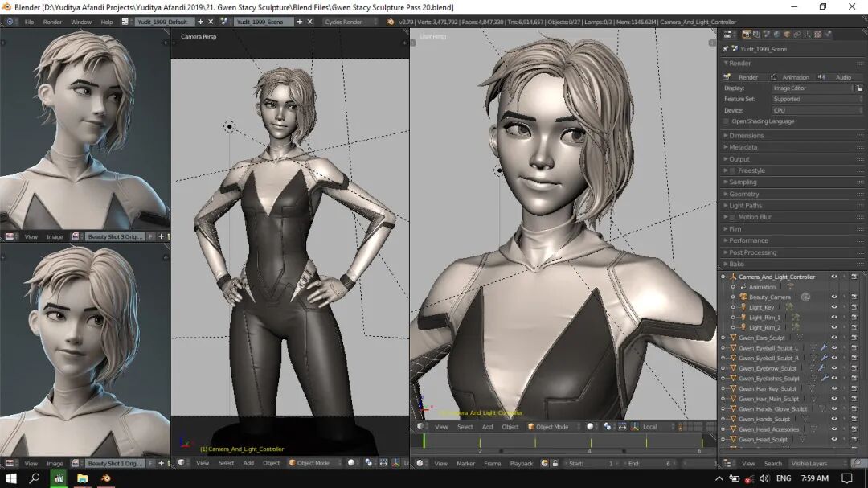Open the outliner Search menu

point(773,464)
